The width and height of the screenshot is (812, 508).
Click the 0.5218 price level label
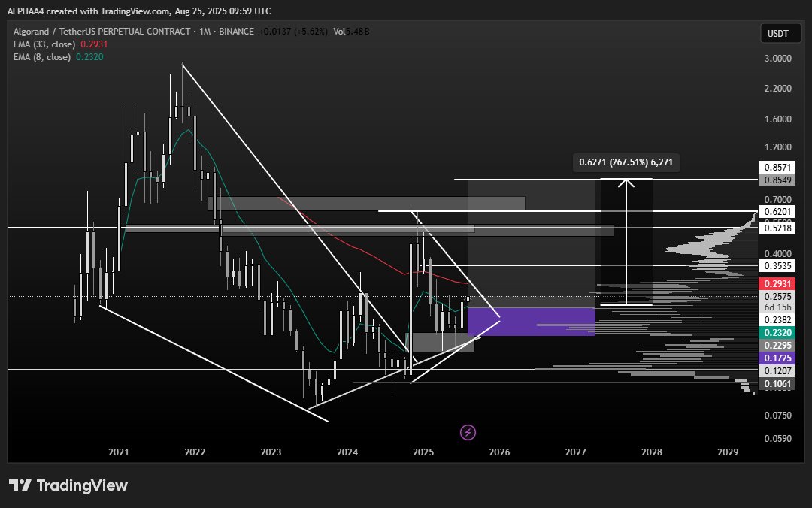[x=777, y=227]
